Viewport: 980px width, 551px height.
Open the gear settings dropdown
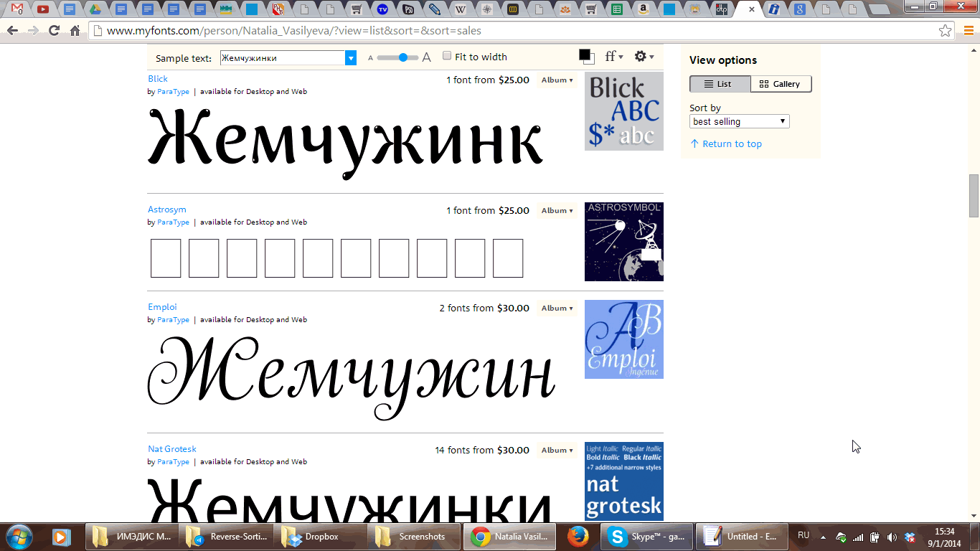click(x=644, y=57)
